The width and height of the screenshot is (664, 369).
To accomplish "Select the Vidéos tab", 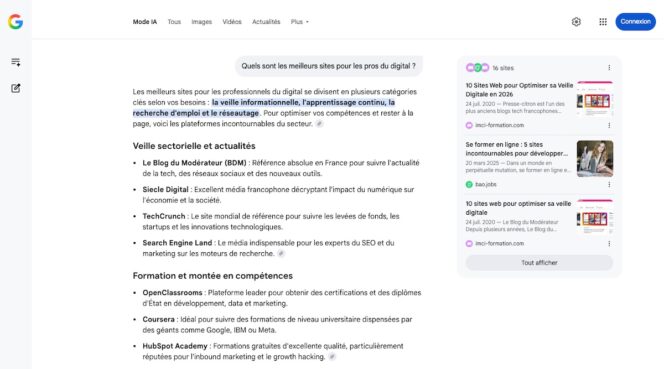I will [x=232, y=22].
